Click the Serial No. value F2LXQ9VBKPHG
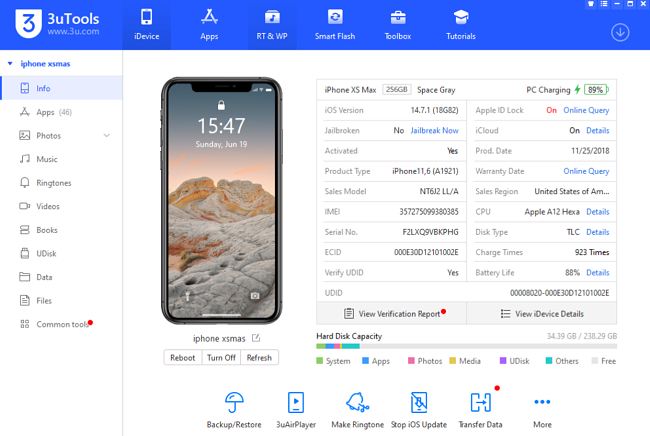650x436 pixels. tap(430, 232)
